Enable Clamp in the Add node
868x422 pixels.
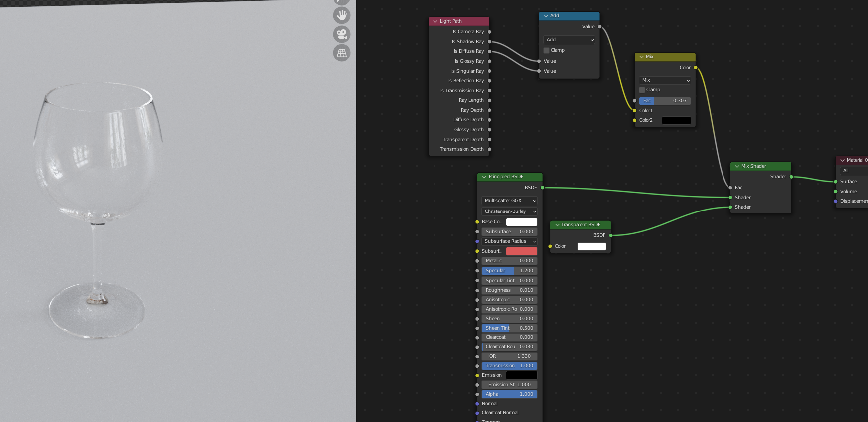pos(547,50)
